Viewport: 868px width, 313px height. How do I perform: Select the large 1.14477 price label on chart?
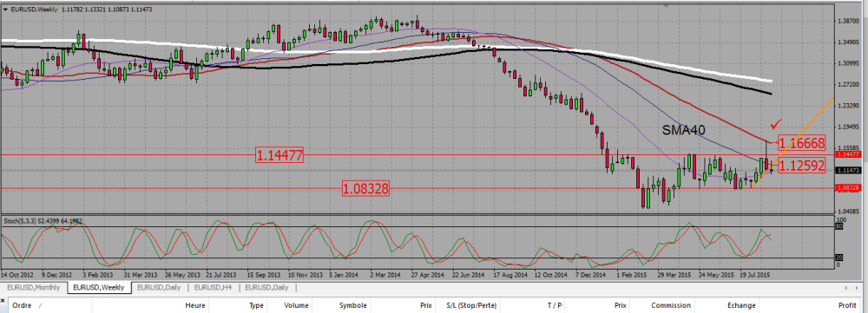point(279,155)
